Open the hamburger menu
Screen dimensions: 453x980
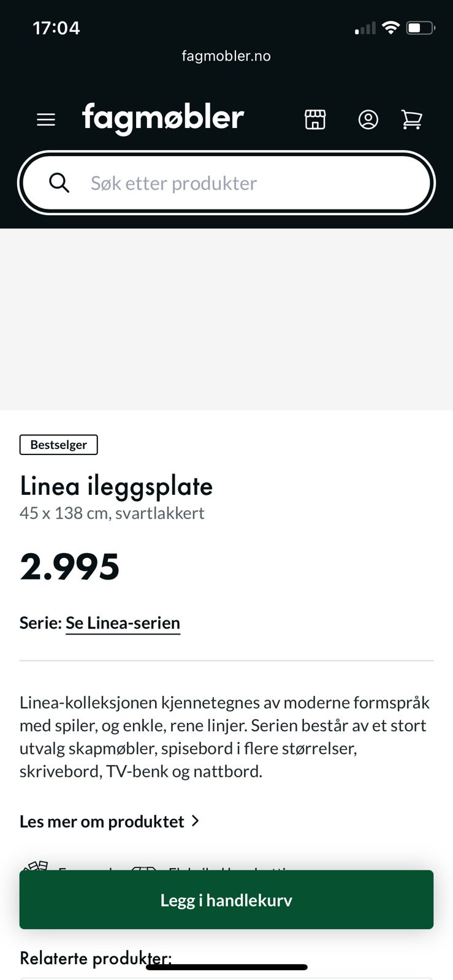tap(46, 119)
